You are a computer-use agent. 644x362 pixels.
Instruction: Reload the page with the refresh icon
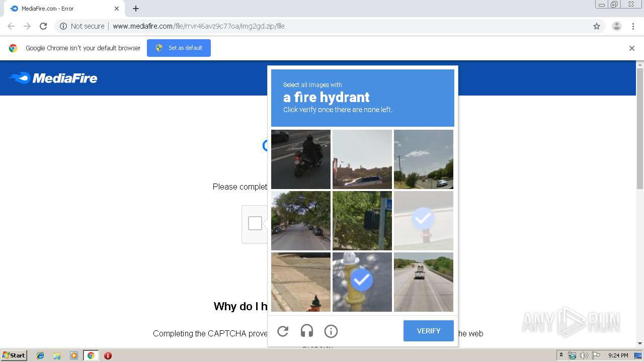click(x=43, y=26)
